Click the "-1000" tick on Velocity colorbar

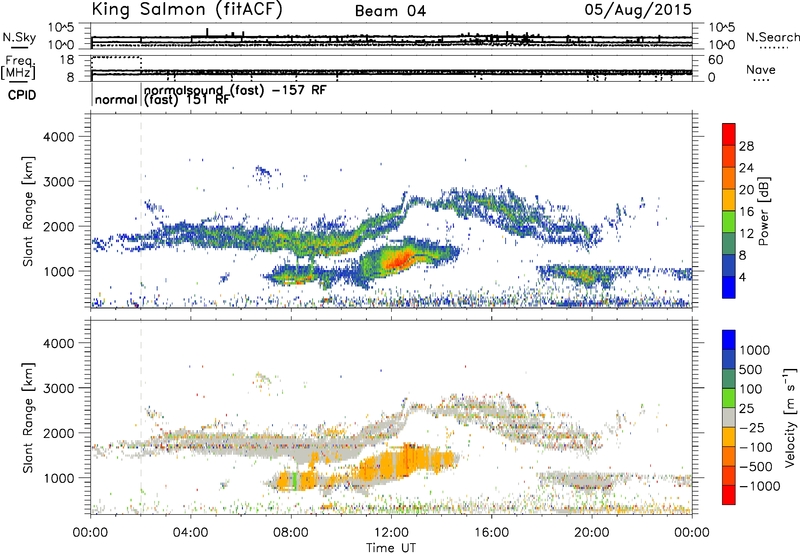tap(760, 486)
